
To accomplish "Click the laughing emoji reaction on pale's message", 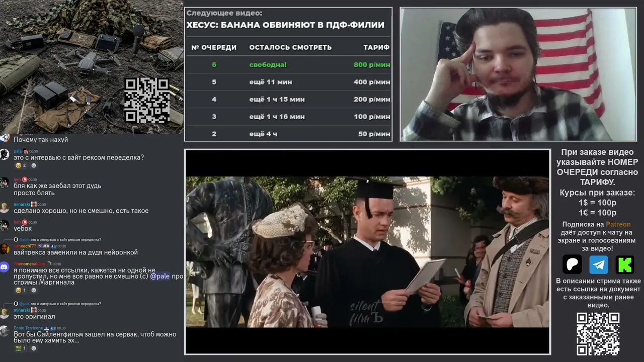I will coord(20,165).
